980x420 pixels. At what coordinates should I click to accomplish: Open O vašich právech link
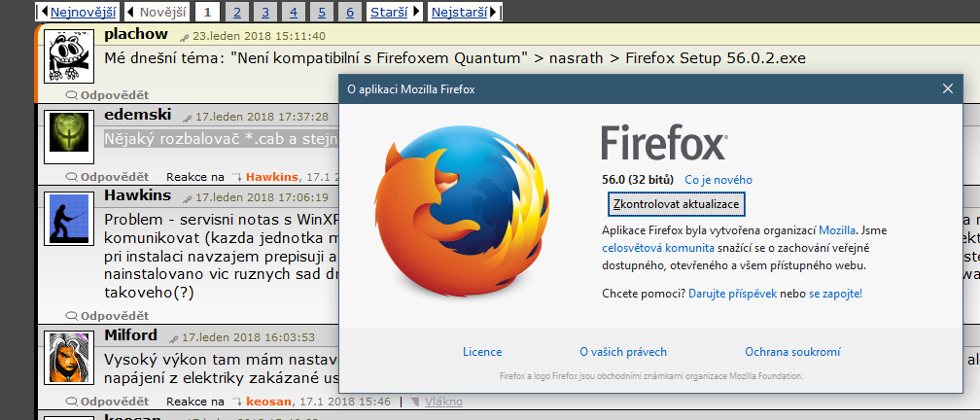pyautogui.click(x=623, y=352)
